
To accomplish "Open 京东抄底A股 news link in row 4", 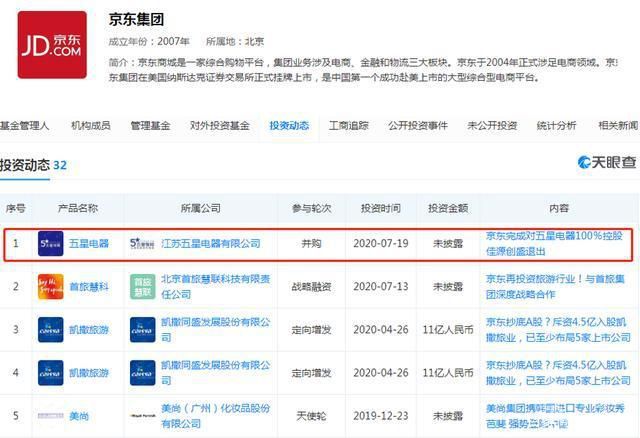I will [x=558, y=373].
